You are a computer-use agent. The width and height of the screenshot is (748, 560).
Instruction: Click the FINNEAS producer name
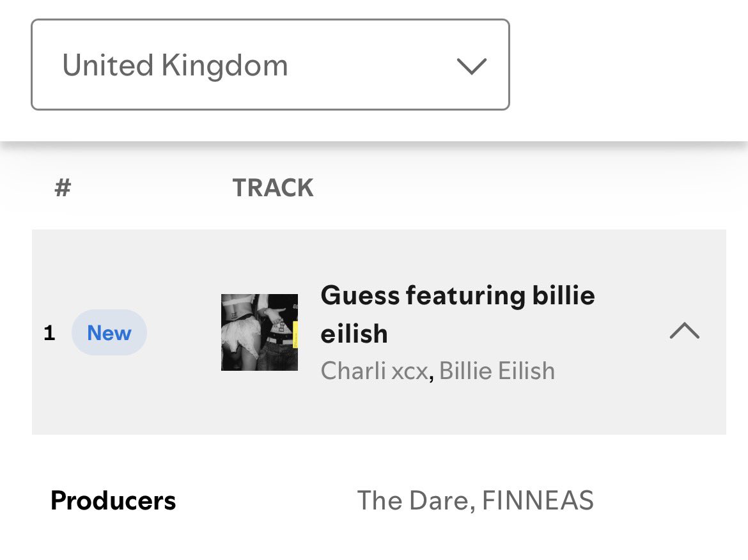538,501
